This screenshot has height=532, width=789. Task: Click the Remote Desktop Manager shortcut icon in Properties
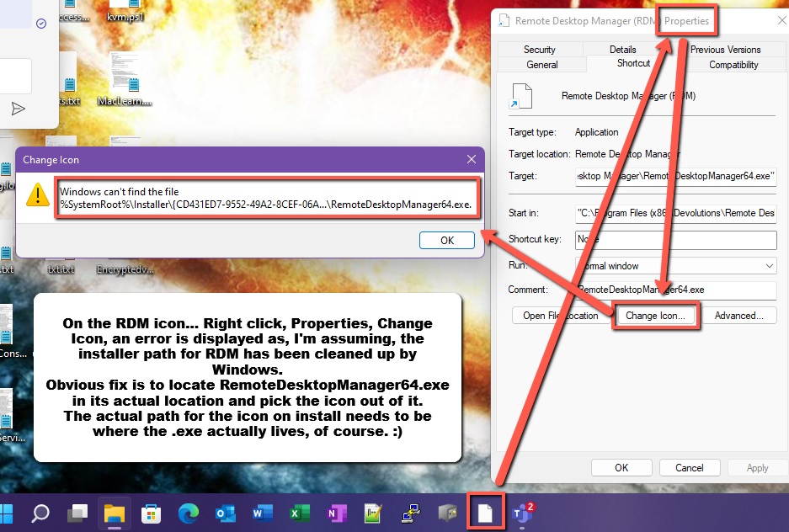point(522,95)
